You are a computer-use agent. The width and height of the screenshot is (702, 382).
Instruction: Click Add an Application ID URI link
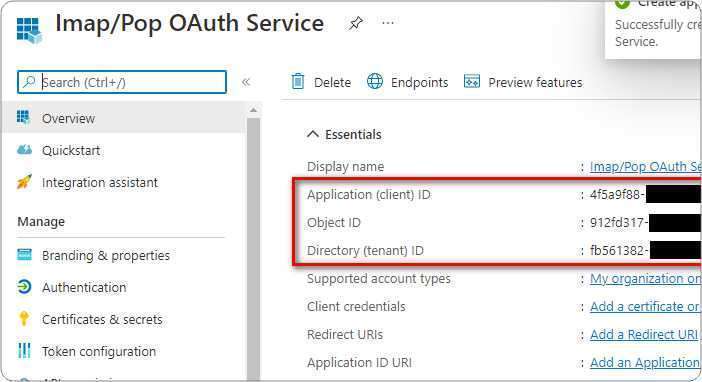645,362
